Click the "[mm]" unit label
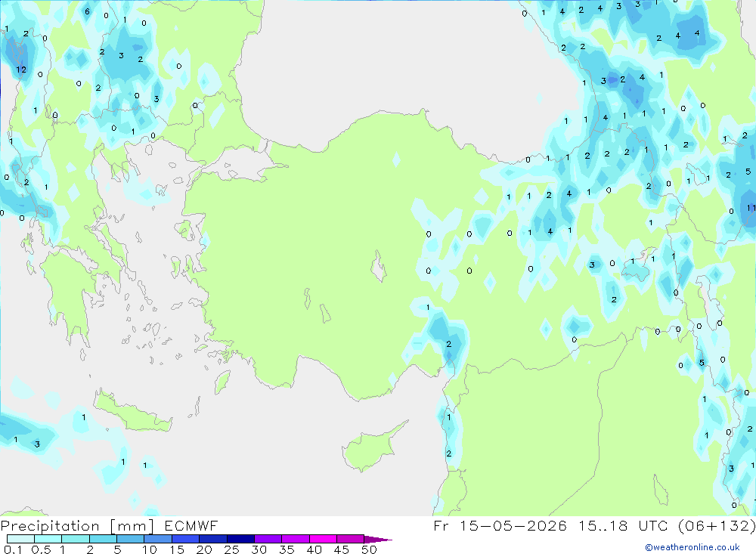 (132, 525)
